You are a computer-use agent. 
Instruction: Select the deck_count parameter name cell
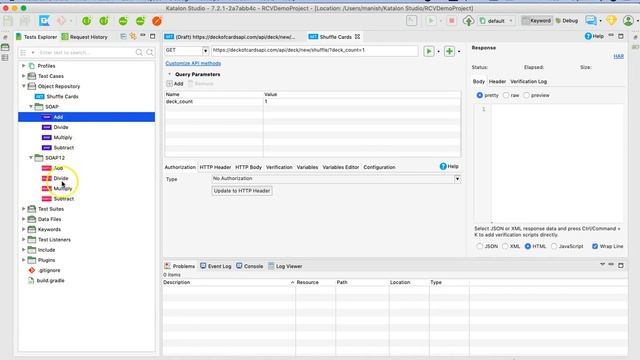[x=214, y=101]
